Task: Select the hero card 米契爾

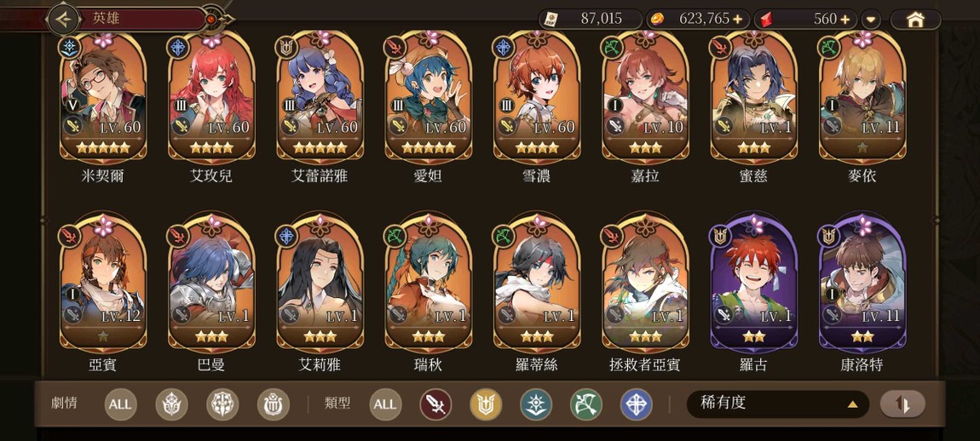Action: point(103,98)
